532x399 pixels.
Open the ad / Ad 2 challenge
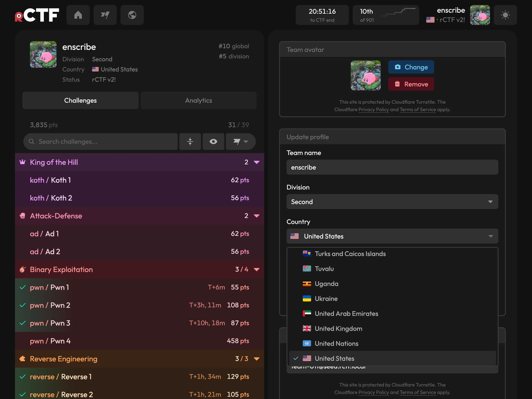coord(139,251)
